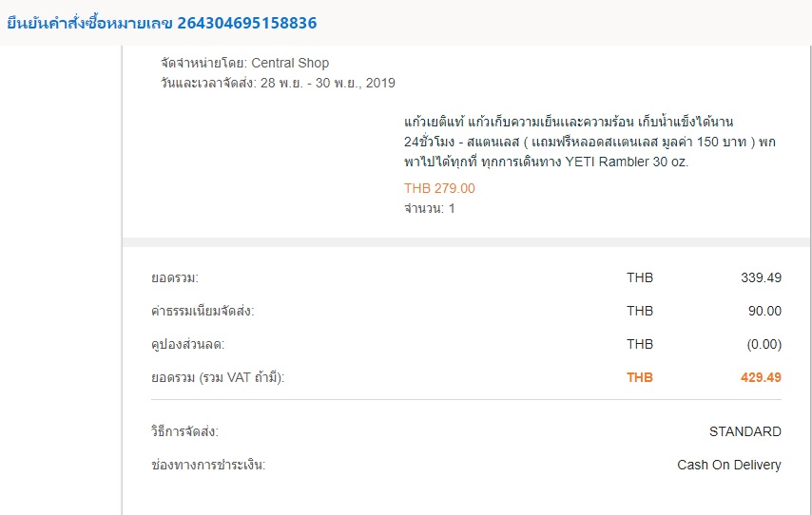Viewport: 812px width, 515px height.
Task: Click the orange grand total 429.49
Action: (761, 377)
